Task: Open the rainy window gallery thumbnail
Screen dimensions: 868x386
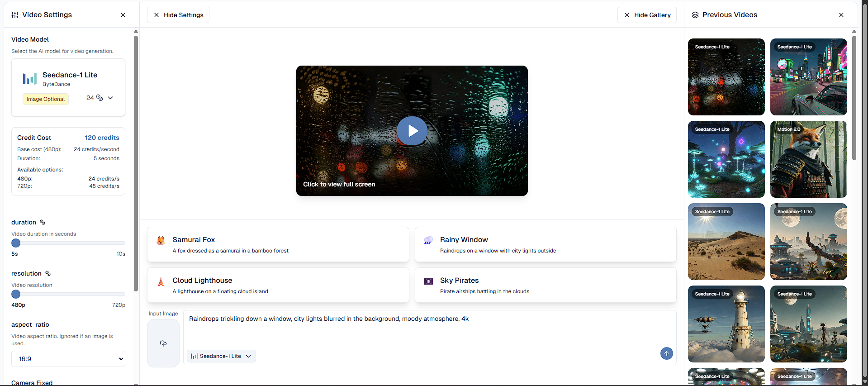Action: [726, 77]
